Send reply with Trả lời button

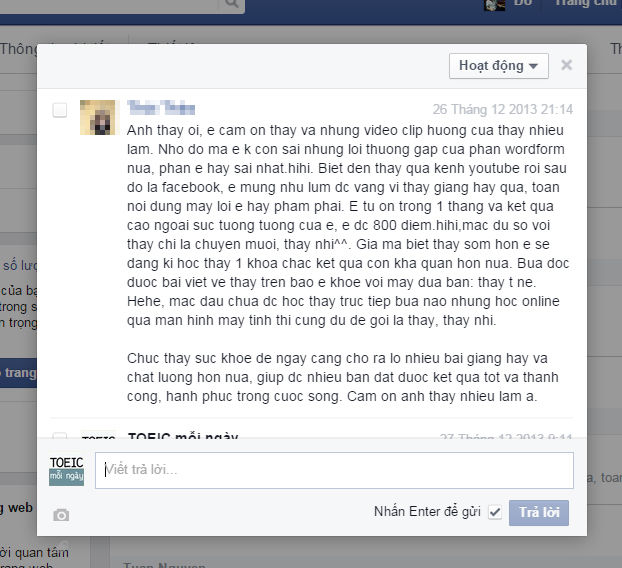tap(539, 513)
